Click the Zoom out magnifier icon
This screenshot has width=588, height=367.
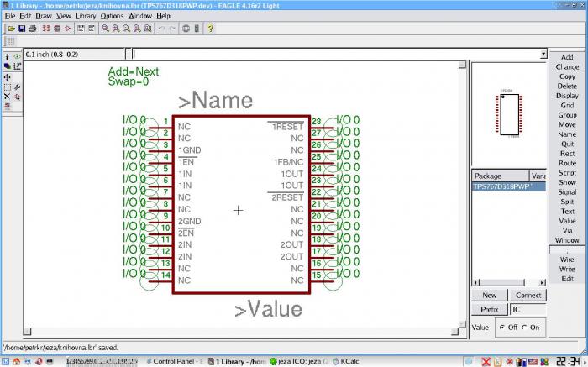coord(126,29)
